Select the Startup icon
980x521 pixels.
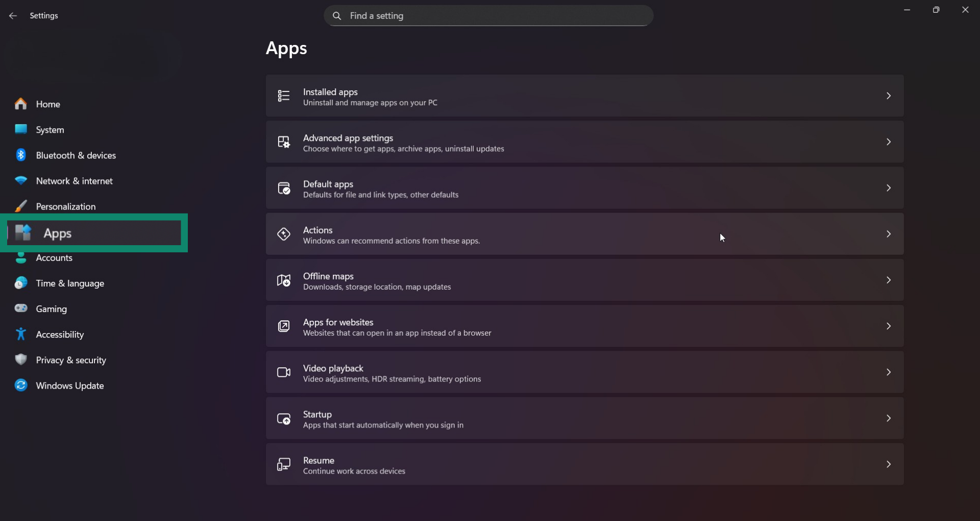click(284, 418)
